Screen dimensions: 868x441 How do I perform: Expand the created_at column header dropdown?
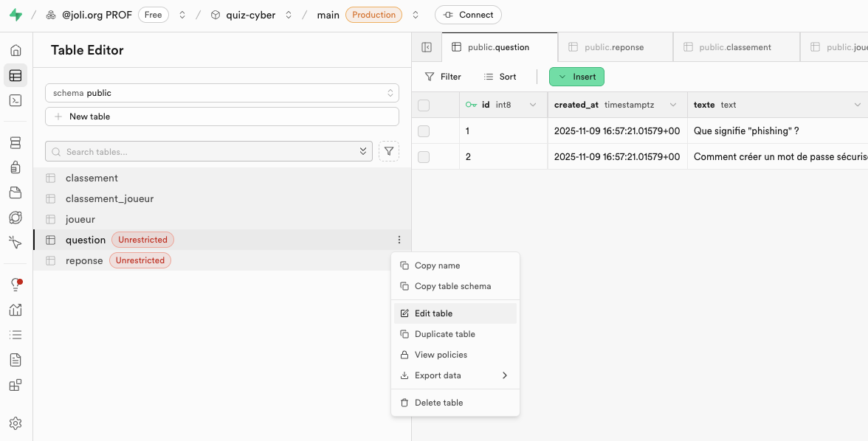[x=672, y=105]
